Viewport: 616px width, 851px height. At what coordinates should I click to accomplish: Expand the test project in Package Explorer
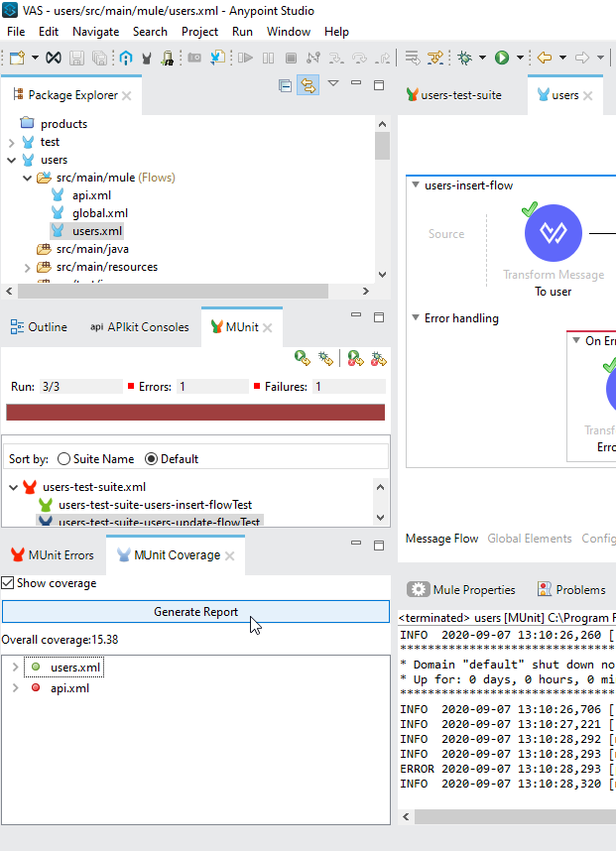[11, 142]
